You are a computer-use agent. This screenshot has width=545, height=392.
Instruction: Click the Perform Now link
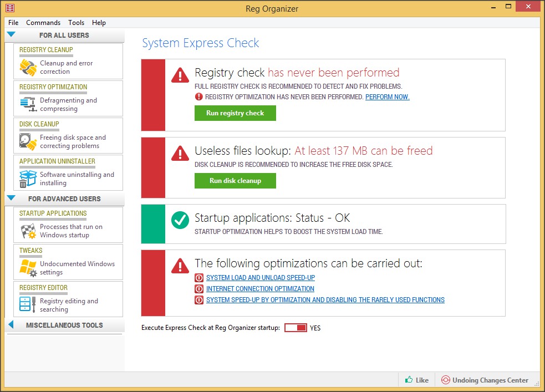tap(388, 97)
